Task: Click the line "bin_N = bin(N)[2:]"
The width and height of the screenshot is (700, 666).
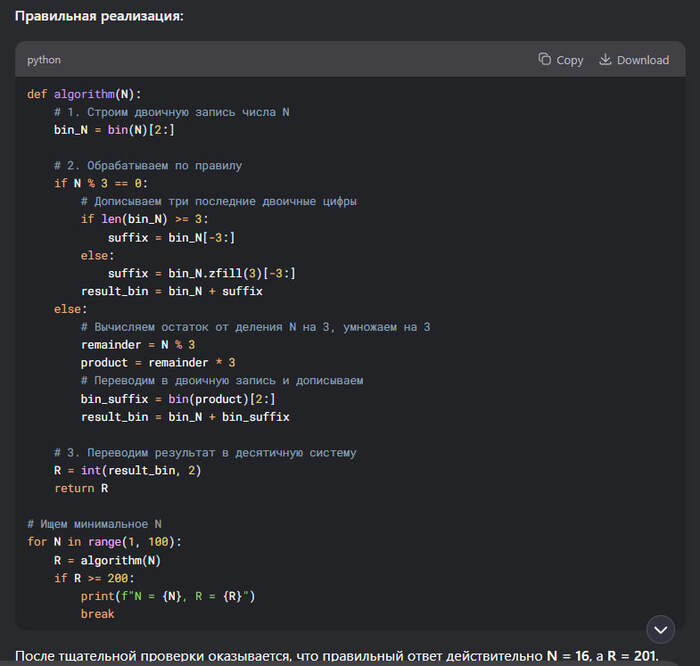Action: pos(115,130)
